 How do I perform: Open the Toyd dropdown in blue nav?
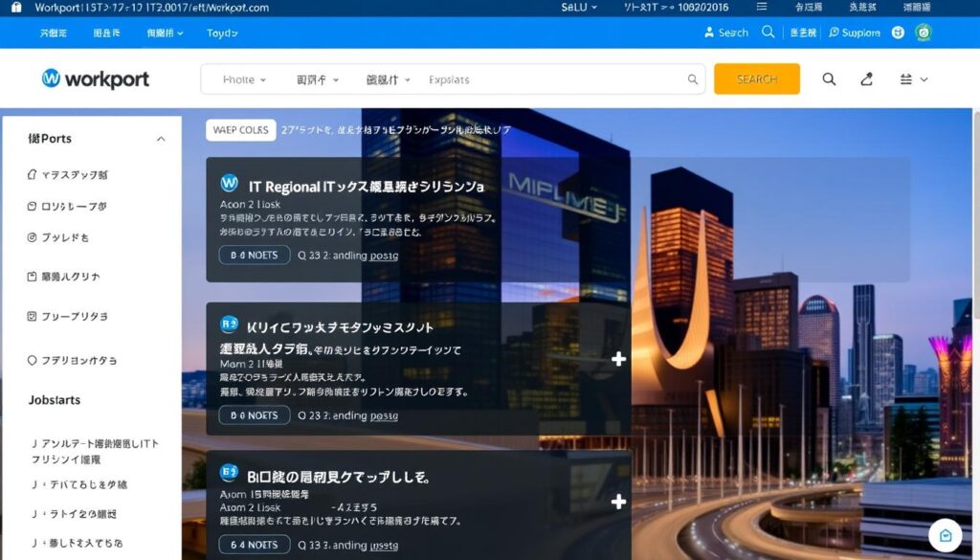(x=222, y=34)
